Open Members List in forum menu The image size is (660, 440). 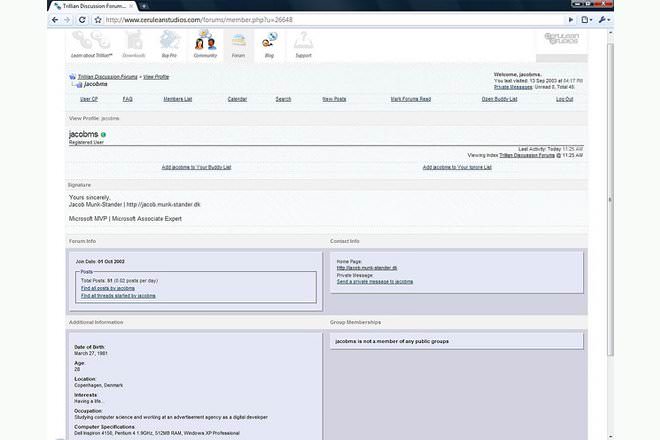tap(178, 99)
